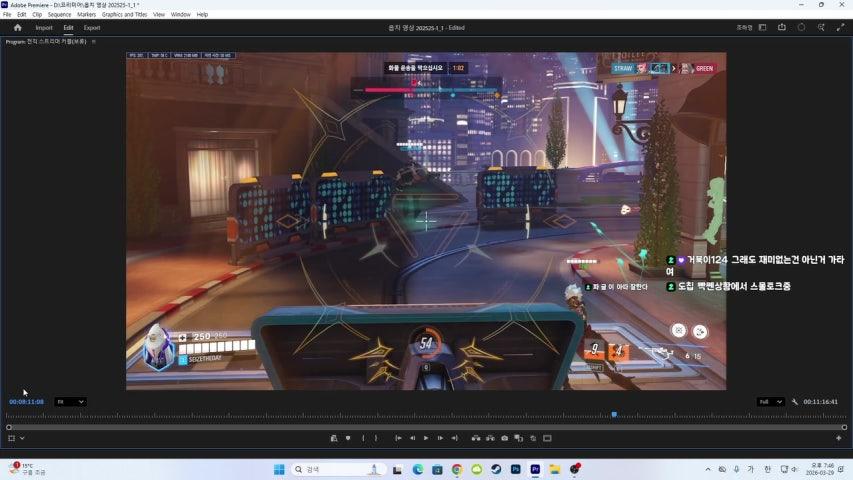Click the Premiere Pro taskbar icon

click(x=535, y=469)
